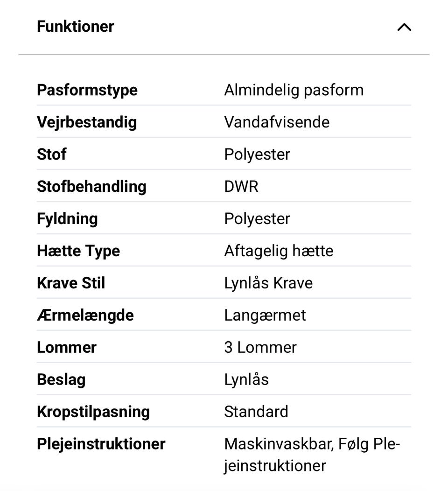Select the Vejrbestandig row label

coord(87,122)
